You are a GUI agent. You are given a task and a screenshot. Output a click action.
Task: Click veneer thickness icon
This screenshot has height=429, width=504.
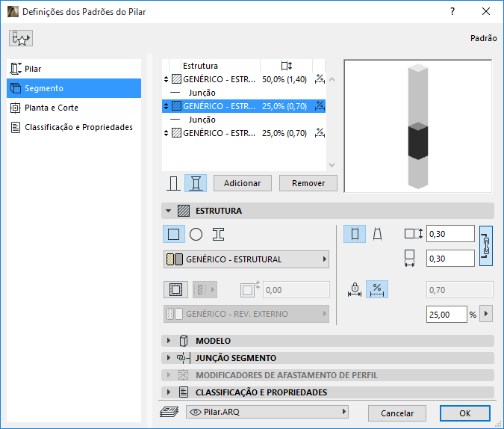(x=249, y=289)
